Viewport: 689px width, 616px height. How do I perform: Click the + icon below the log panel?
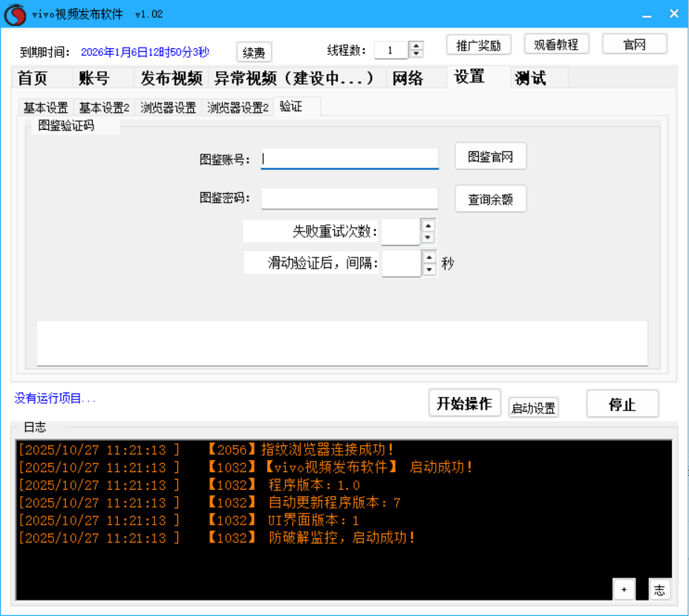(x=624, y=589)
